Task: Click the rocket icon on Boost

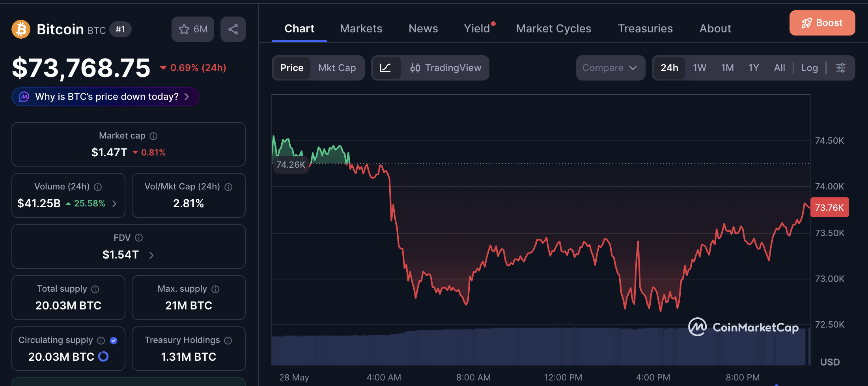Action: pyautogui.click(x=806, y=23)
